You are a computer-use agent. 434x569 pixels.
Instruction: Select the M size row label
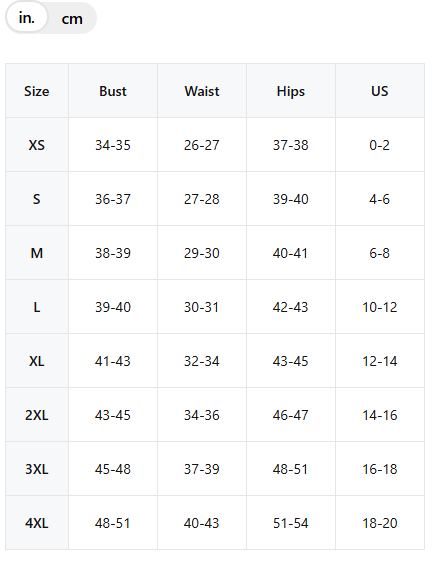[x=37, y=253]
